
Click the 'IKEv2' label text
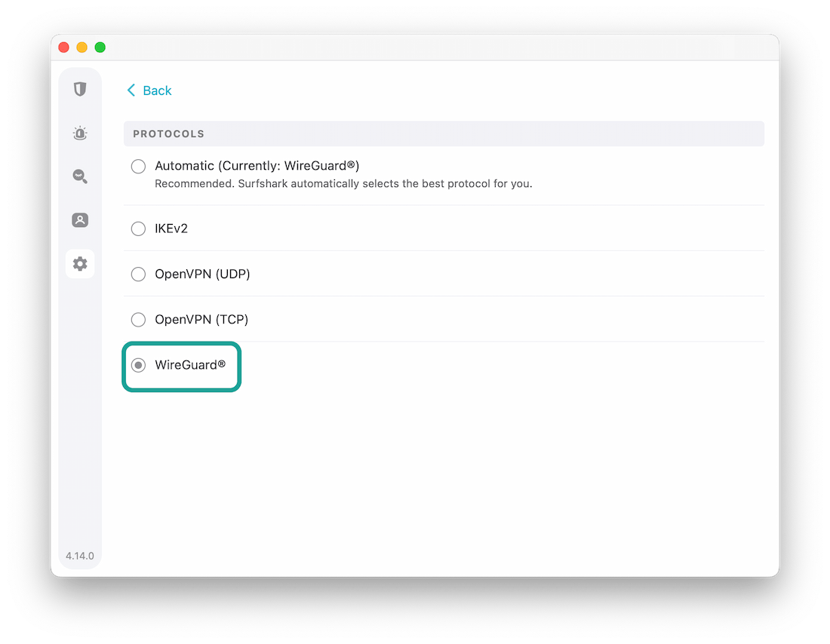point(171,228)
